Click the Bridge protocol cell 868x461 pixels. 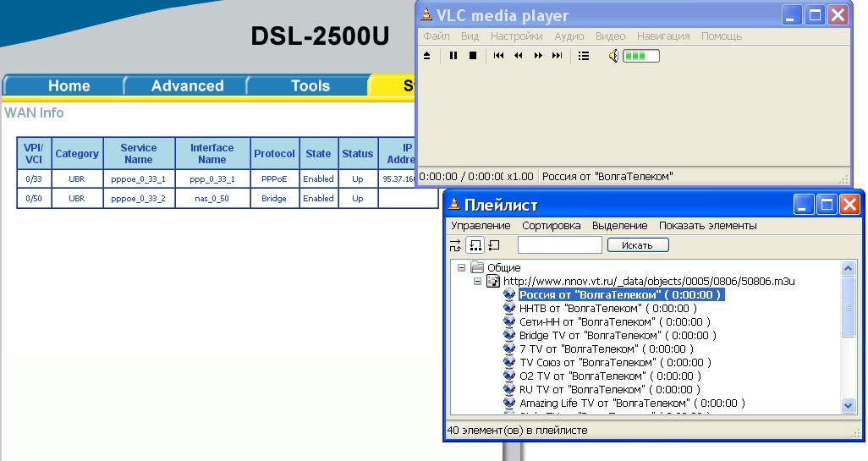coord(274,198)
